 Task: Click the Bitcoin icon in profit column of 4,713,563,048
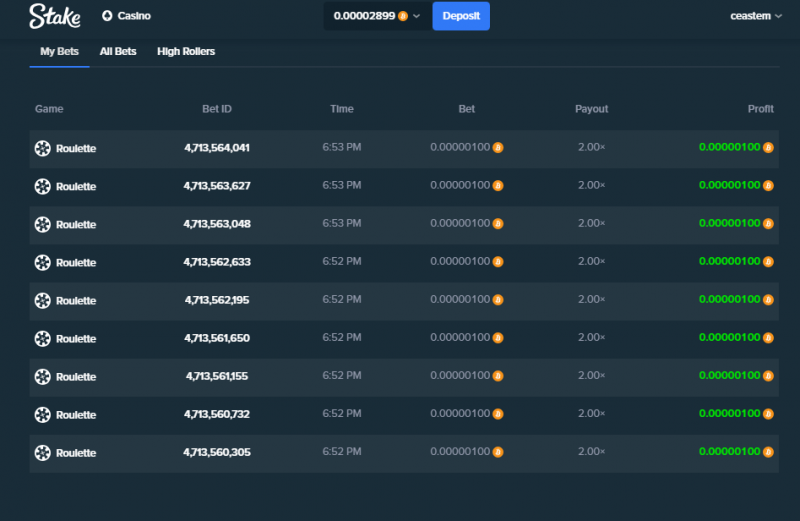point(768,224)
